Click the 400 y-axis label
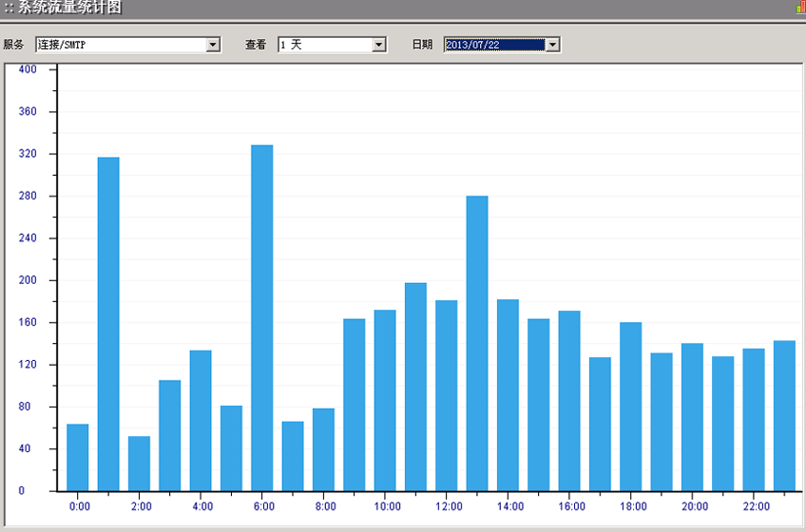Screen dimensions: 806x532 point(28,69)
